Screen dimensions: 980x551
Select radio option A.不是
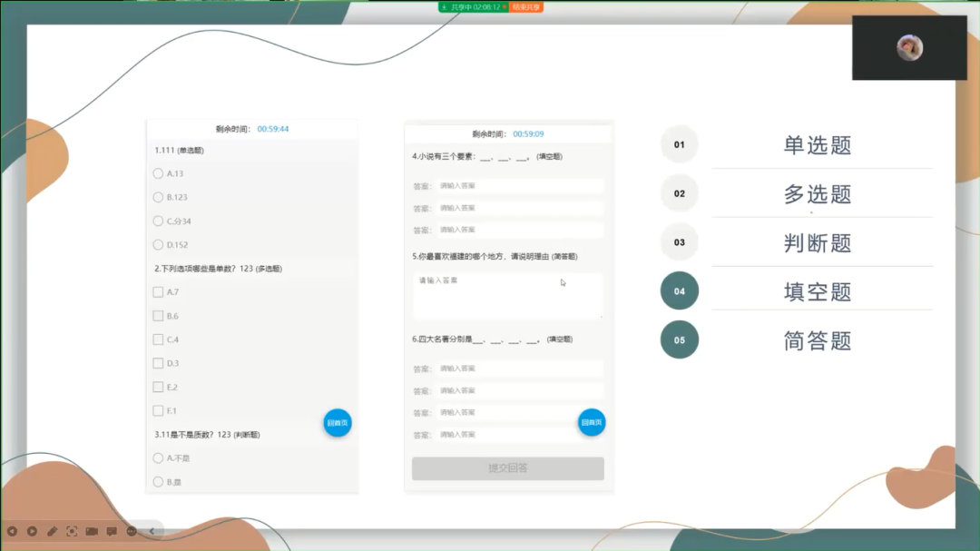158,458
